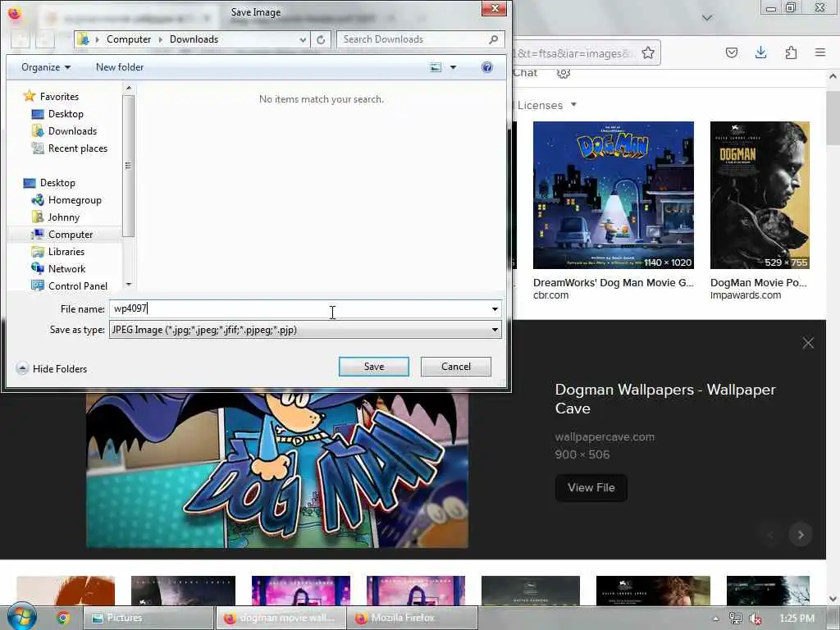840x630 pixels.
Task: Click the muted volume tray icon
Action: [755, 619]
